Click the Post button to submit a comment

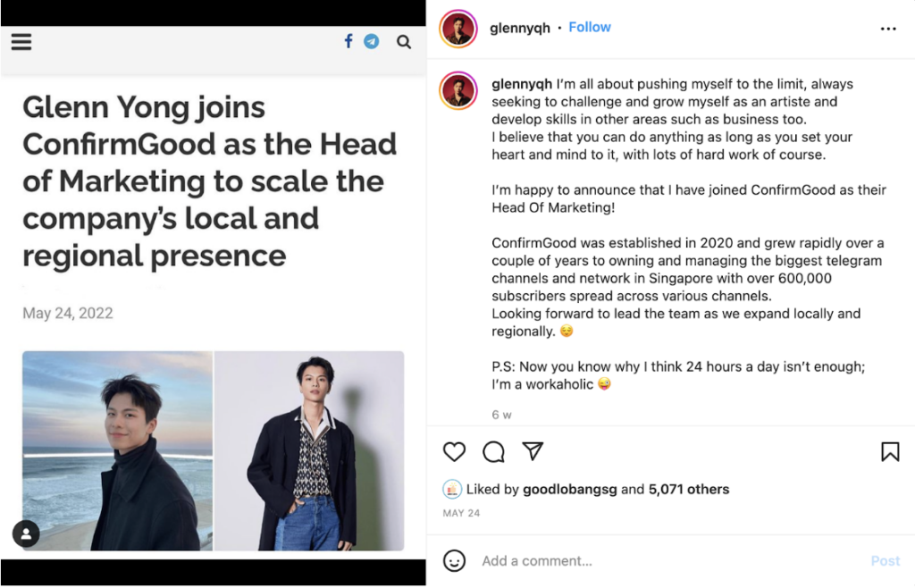point(885,560)
